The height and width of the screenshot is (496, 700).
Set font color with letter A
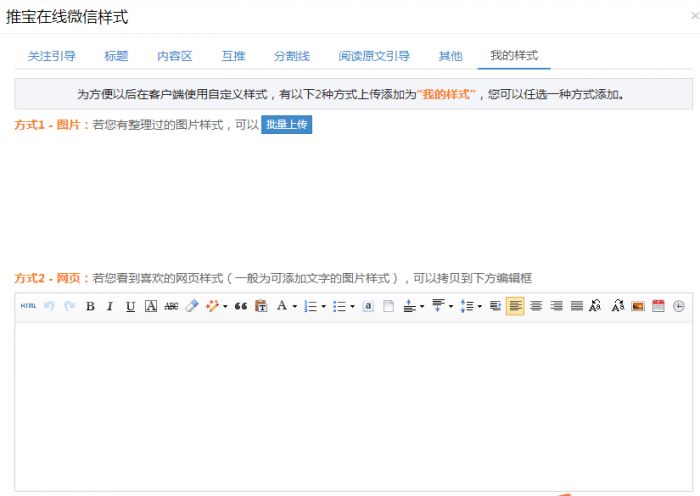282,306
